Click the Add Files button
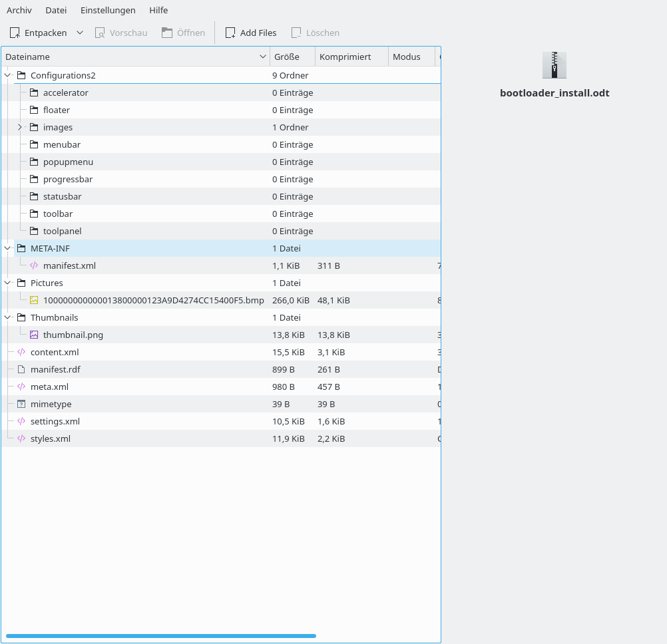 (250, 33)
